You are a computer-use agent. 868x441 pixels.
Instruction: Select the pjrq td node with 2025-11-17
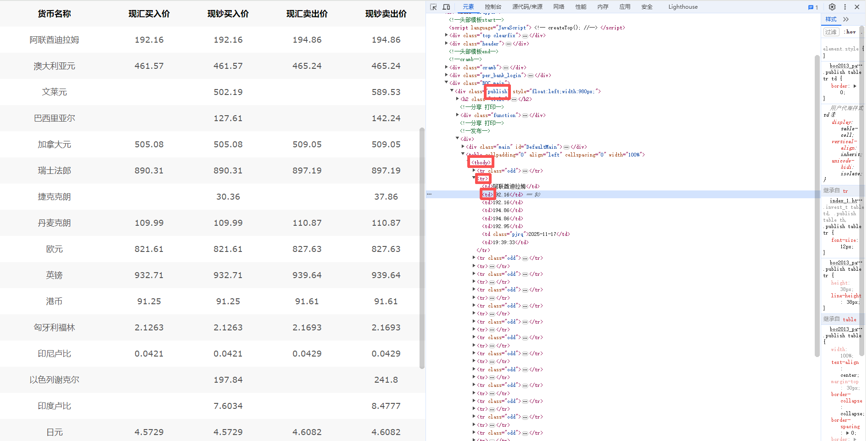526,234
